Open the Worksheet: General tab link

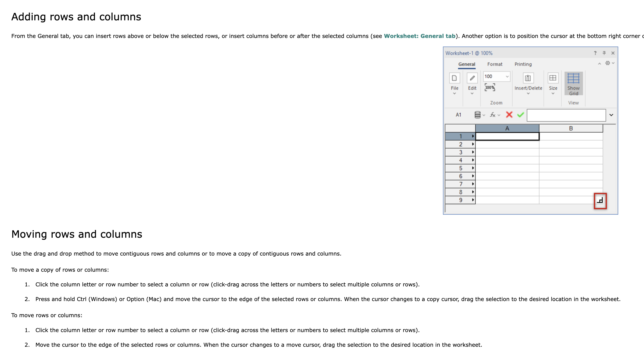(419, 36)
